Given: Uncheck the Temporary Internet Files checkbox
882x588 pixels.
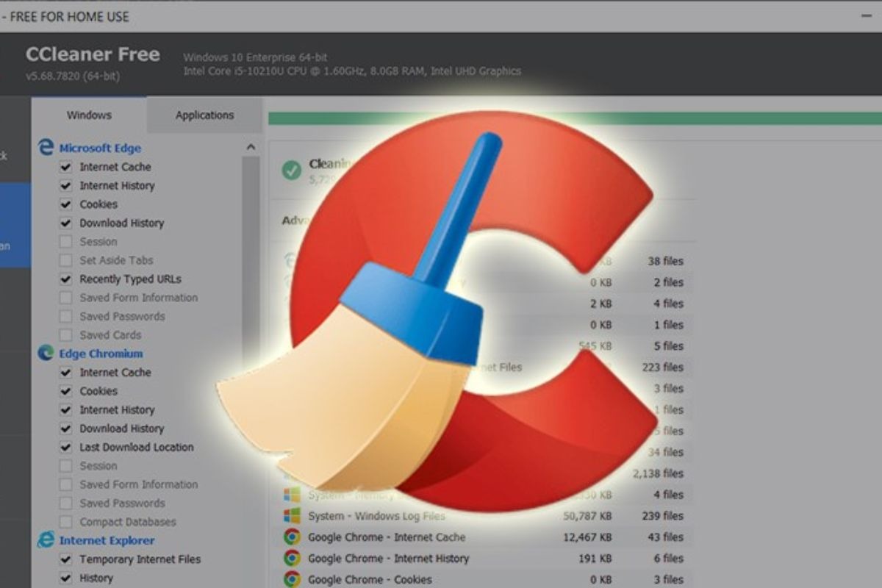Looking at the screenshot, I should click(x=65, y=559).
